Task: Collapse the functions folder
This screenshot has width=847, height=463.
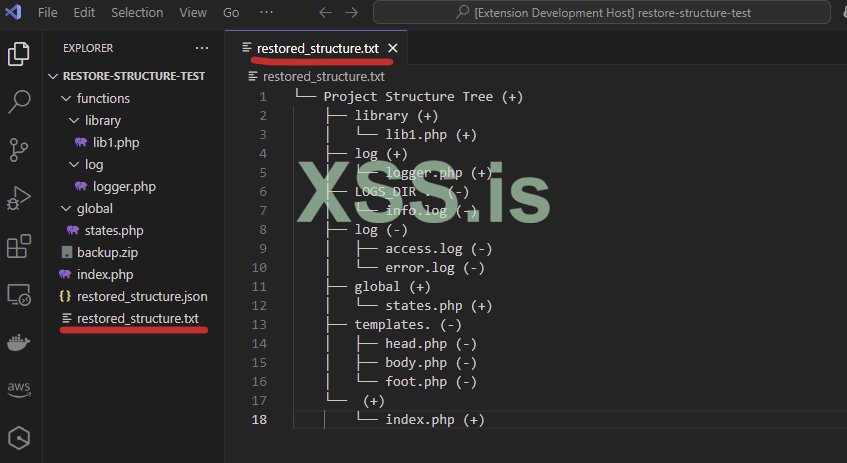Action: 66,98
